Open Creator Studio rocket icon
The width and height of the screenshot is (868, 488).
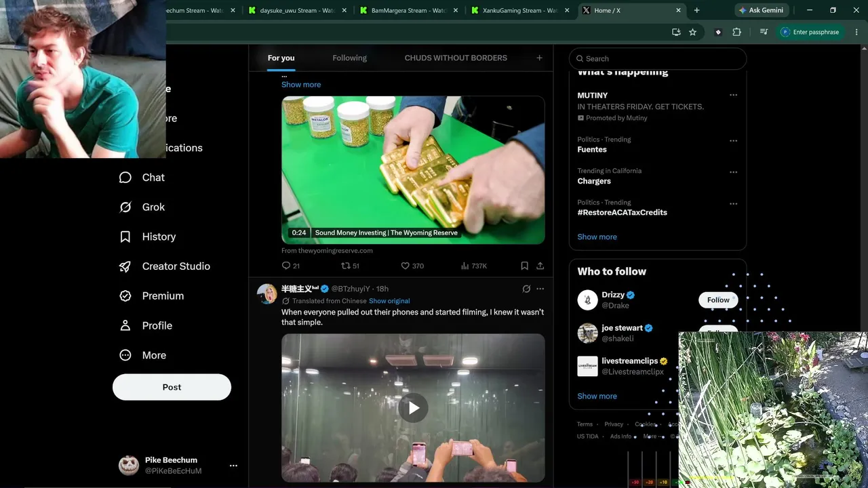(125, 266)
